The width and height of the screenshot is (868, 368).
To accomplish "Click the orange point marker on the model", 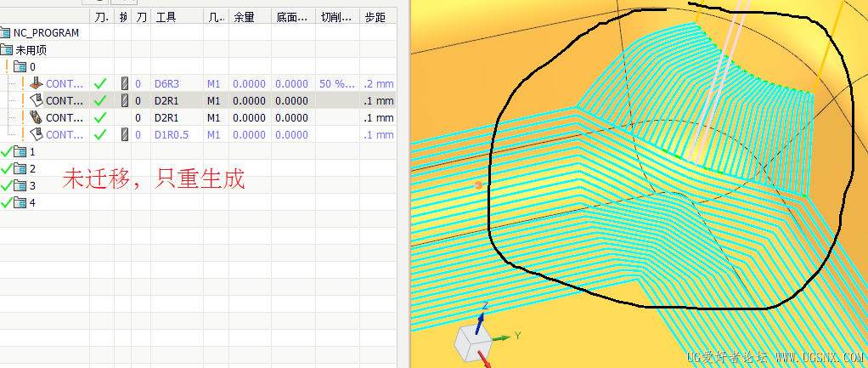I will [478, 185].
